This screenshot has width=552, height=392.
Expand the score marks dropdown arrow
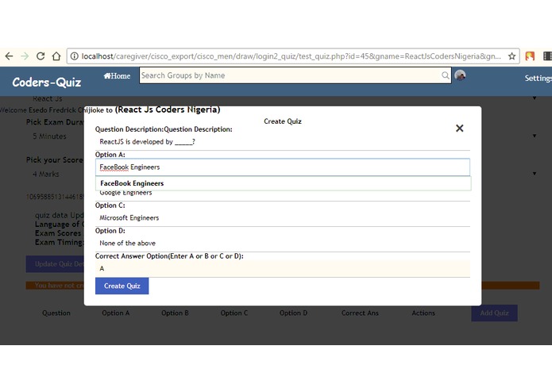[x=535, y=174]
